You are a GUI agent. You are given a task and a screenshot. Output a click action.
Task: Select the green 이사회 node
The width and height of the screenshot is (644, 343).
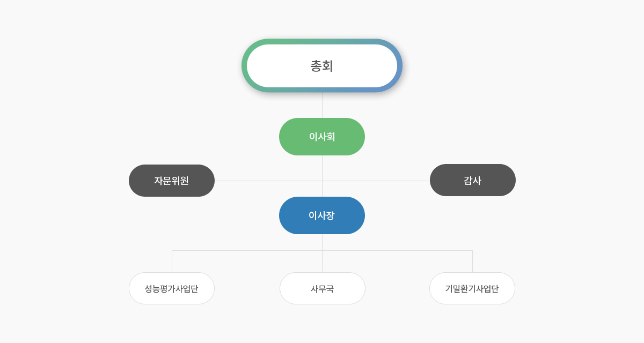coord(322,137)
